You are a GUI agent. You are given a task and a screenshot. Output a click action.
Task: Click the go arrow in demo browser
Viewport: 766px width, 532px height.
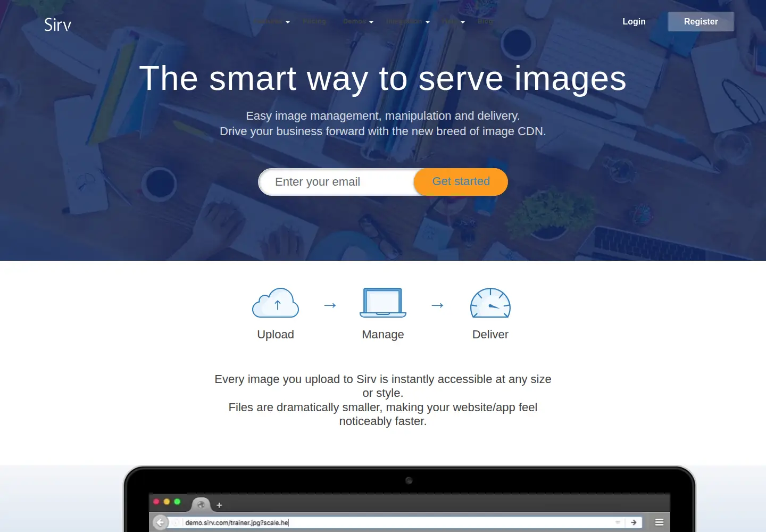[x=634, y=522]
